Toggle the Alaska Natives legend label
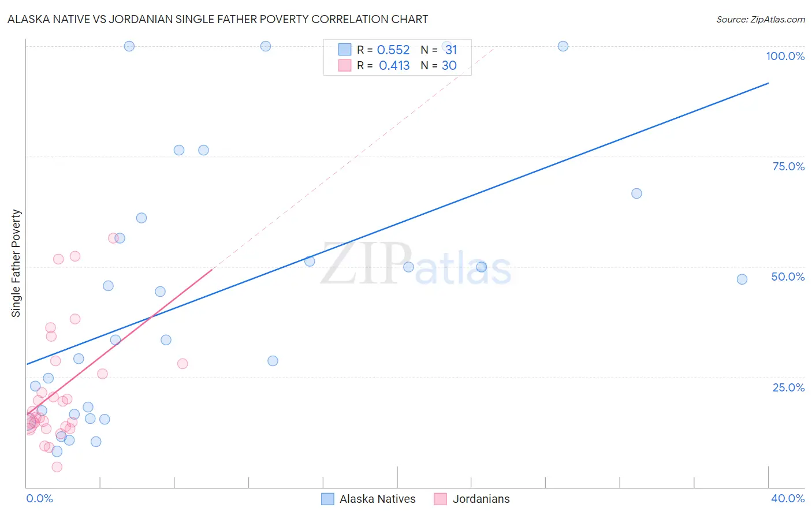Image resolution: width=812 pixels, height=515 pixels. (x=378, y=499)
